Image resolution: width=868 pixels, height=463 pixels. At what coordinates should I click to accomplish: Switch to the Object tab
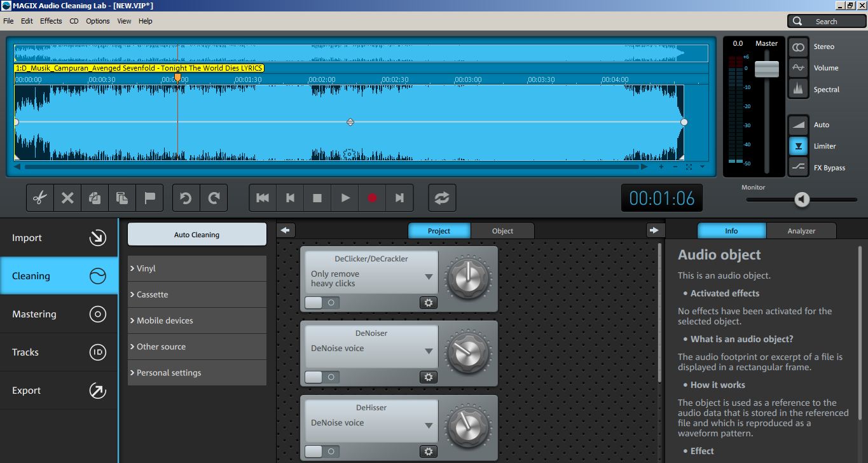(x=502, y=231)
